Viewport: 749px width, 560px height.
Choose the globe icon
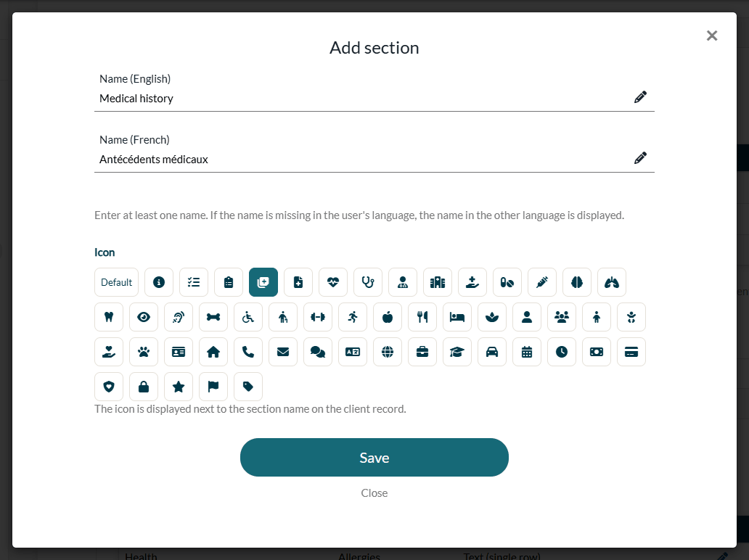(388, 352)
